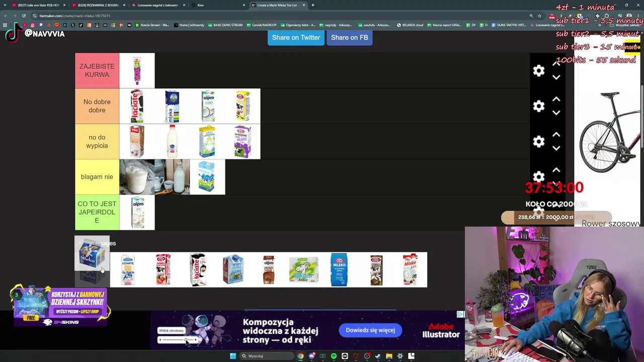The height and width of the screenshot is (362, 644).
Task: Close the Create a Marki Mleka tab
Action: pos(303,5)
